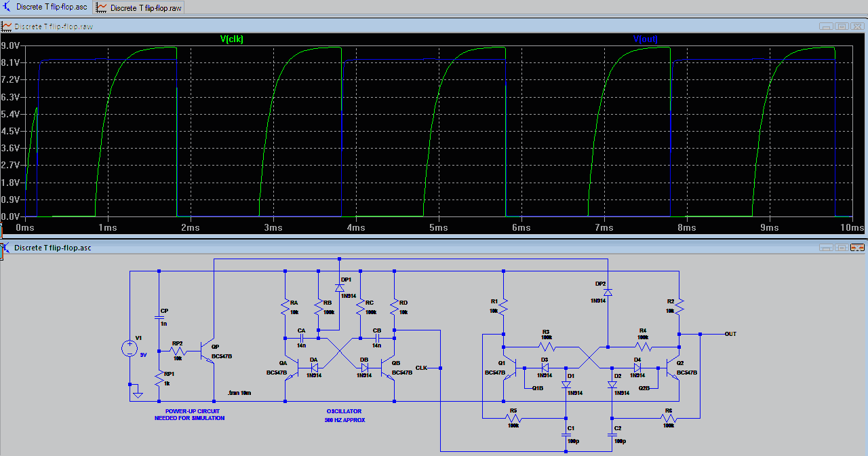Select resistor RP2 symbol
The height and width of the screenshot is (456, 868).
pos(178,351)
